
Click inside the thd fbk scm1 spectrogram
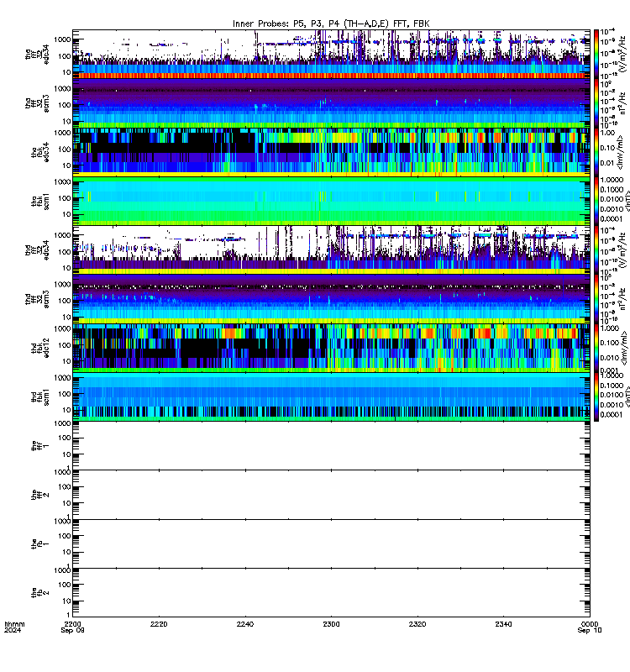331,396
